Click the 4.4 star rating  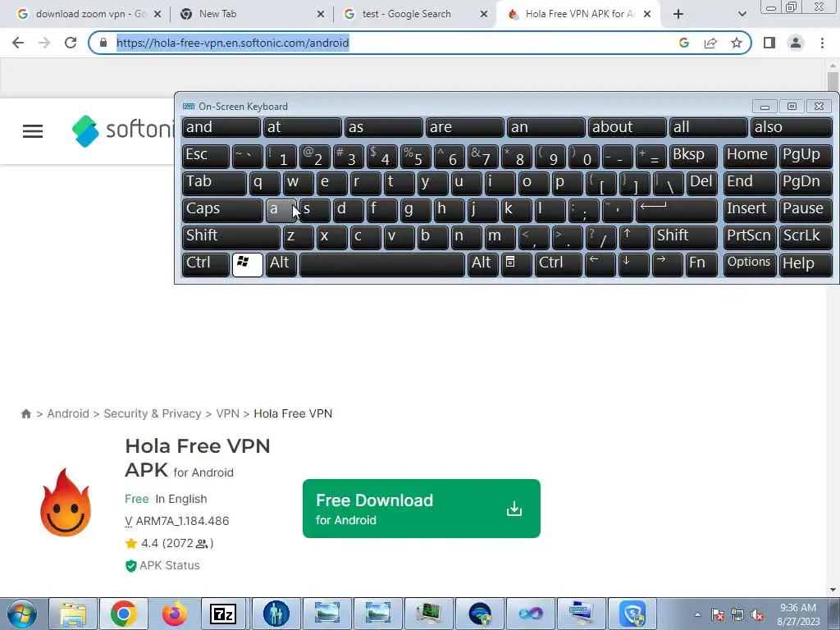click(169, 543)
